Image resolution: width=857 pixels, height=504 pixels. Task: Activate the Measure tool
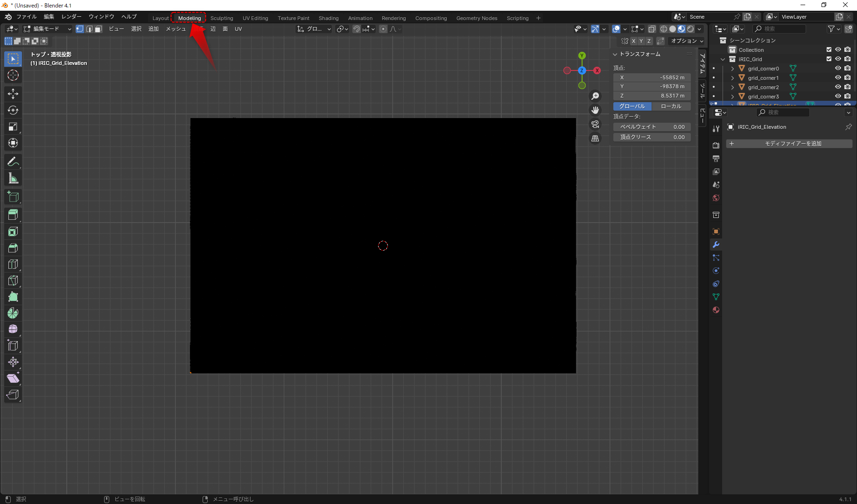(x=13, y=178)
